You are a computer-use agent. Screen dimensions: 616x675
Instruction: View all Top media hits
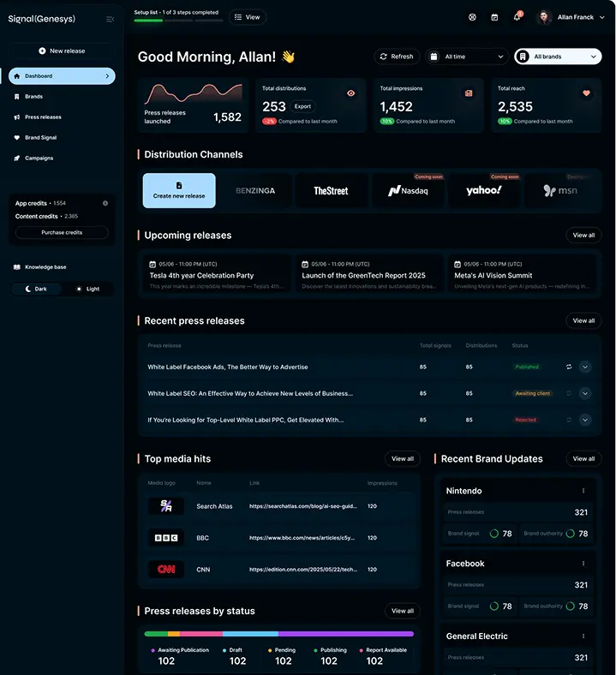click(403, 459)
